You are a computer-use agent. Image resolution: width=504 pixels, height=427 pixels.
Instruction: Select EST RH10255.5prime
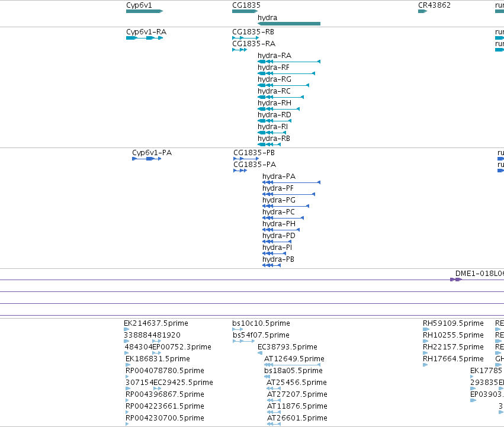click(425, 341)
